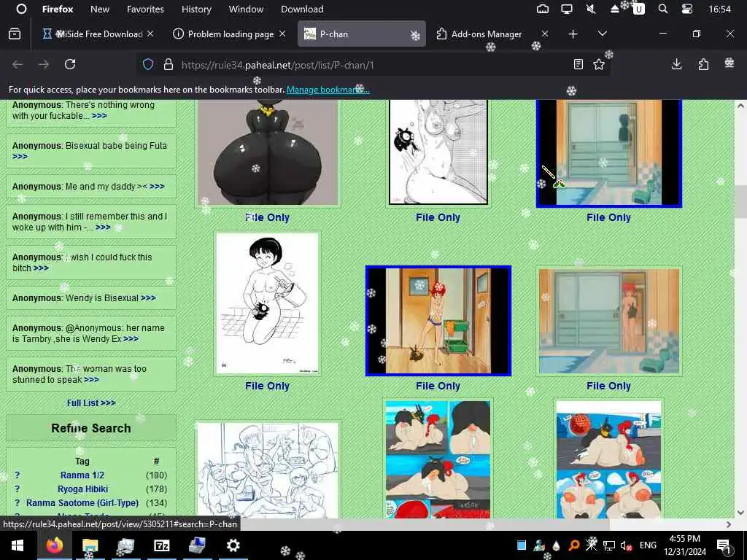
Task: Open the Ranma Saotome (Girl-Type) tag link
Action: [82, 503]
